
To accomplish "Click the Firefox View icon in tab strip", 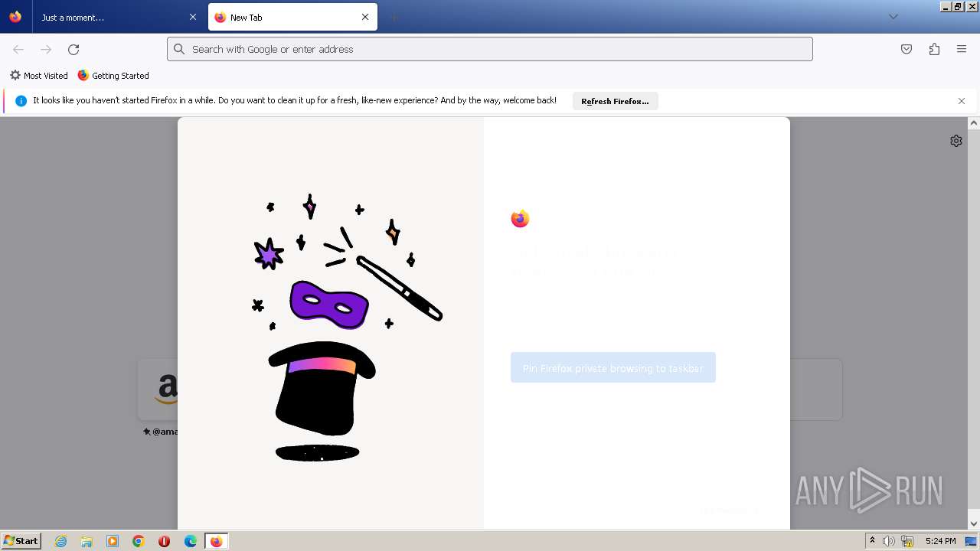I will pyautogui.click(x=15, y=17).
